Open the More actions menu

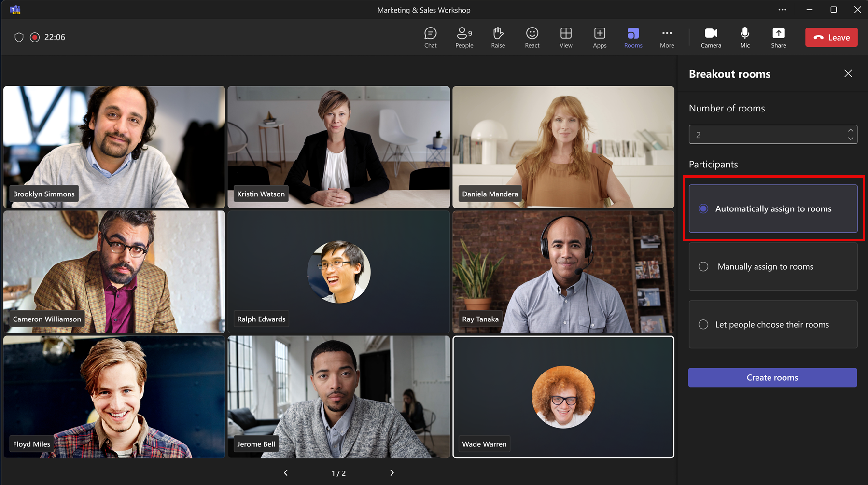point(667,38)
